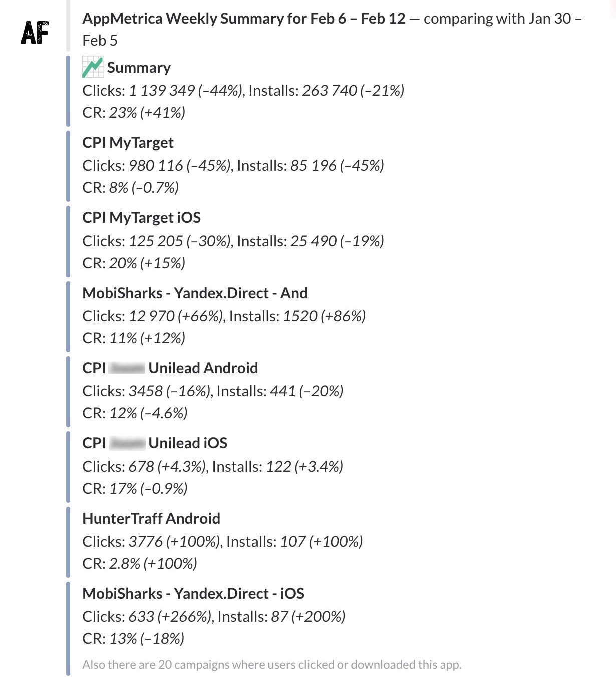
Task: Click the Summary clicks value 1 139 349
Action: [162, 91]
